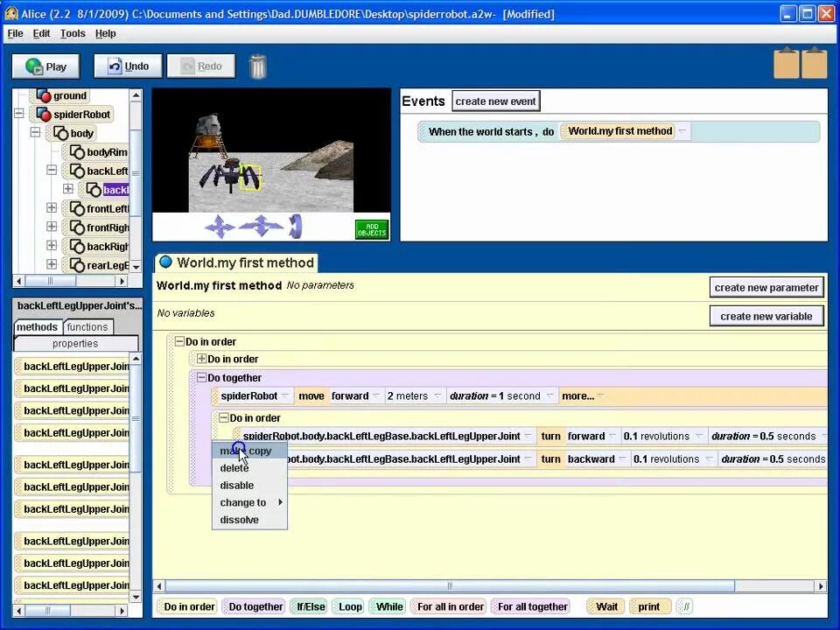The width and height of the screenshot is (840, 630).
Task: Click the second clipboard icon
Action: (x=815, y=64)
